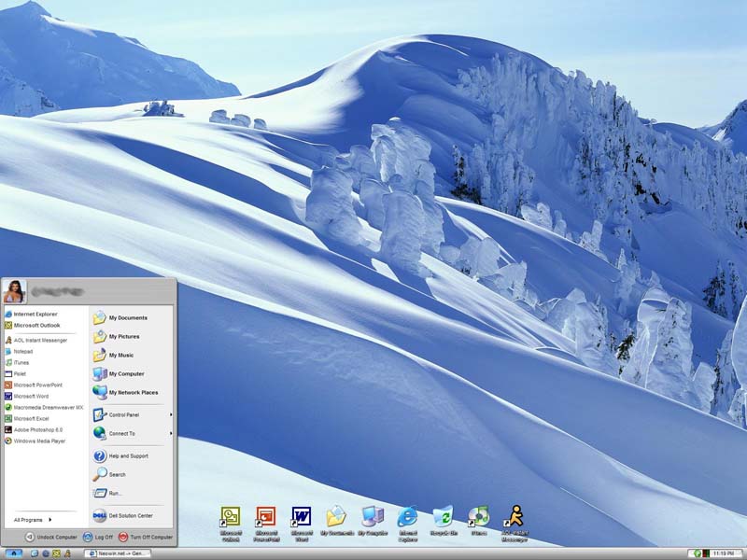Viewport: 747px width, 560px height.
Task: Open the Recycle Bin on desktop
Action: click(x=443, y=517)
